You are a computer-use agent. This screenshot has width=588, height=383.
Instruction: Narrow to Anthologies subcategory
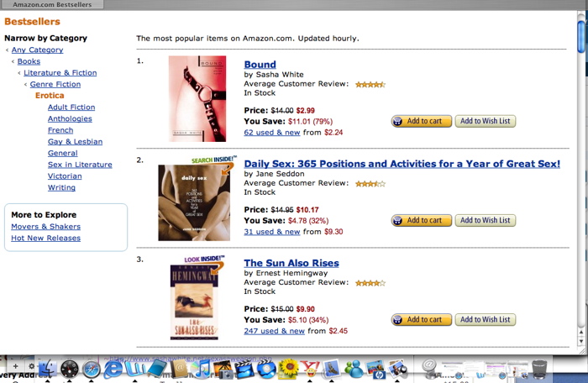pos(70,118)
